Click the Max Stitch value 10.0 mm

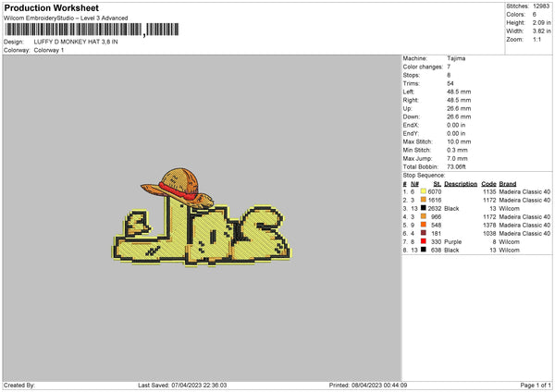(459, 141)
